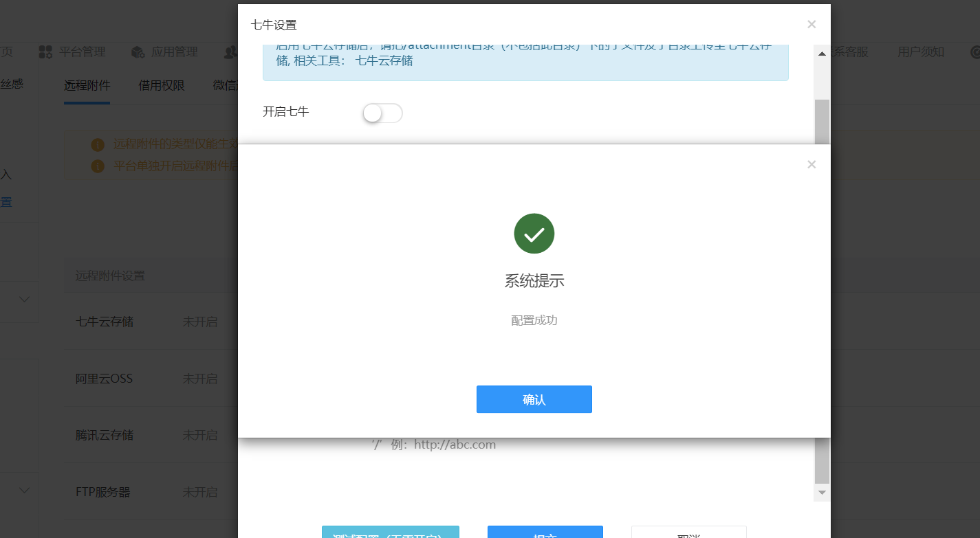Expand the lower sidebar chevron near FTP服务器

(x=25, y=491)
